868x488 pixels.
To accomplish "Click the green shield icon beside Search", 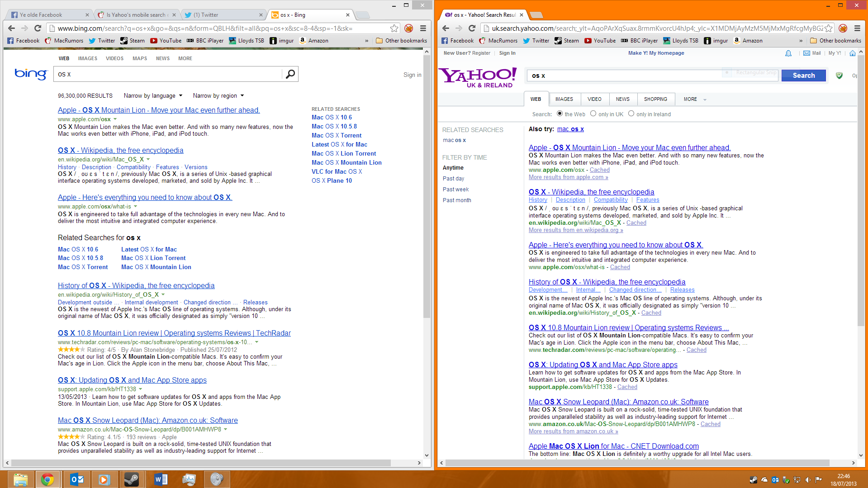I will pyautogui.click(x=839, y=76).
